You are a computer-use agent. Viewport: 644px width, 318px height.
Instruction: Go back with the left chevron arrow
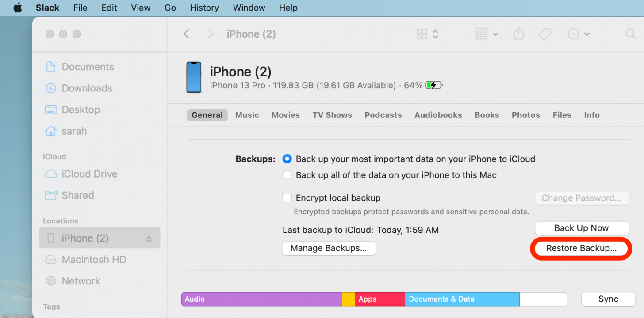pyautogui.click(x=187, y=34)
